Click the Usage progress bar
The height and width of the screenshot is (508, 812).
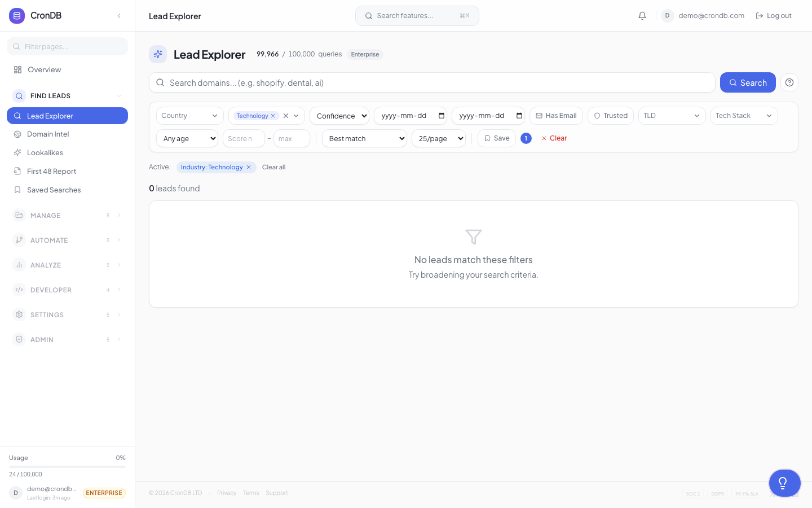[x=67, y=467]
